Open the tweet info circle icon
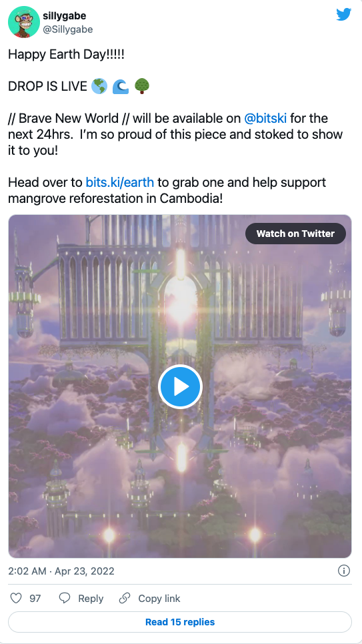The height and width of the screenshot is (644, 362). tap(343, 571)
